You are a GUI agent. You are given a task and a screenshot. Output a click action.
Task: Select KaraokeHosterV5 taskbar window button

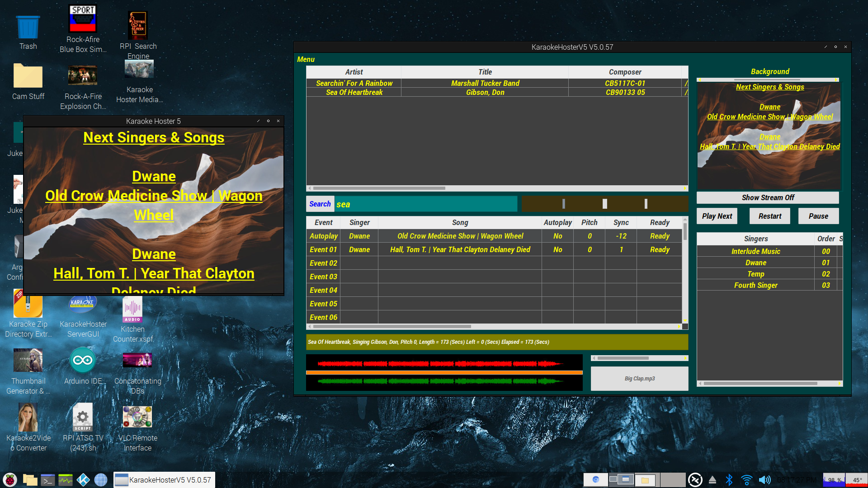(x=164, y=480)
